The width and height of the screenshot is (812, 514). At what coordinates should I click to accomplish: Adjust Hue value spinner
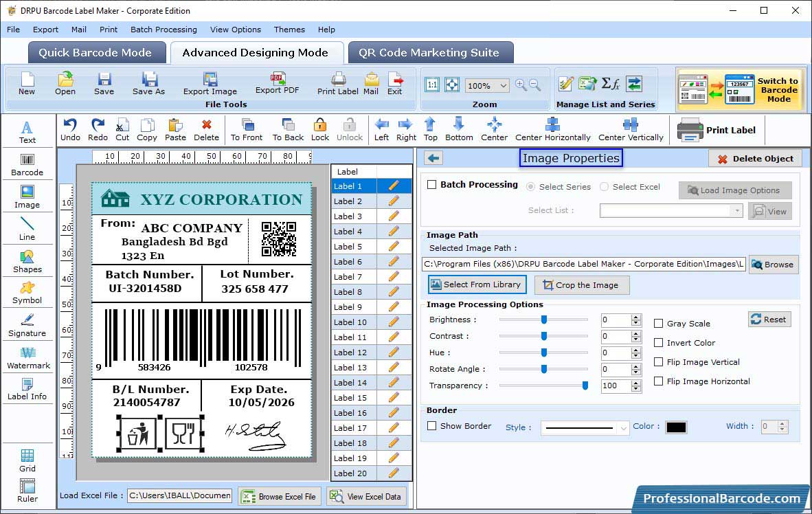coord(636,353)
